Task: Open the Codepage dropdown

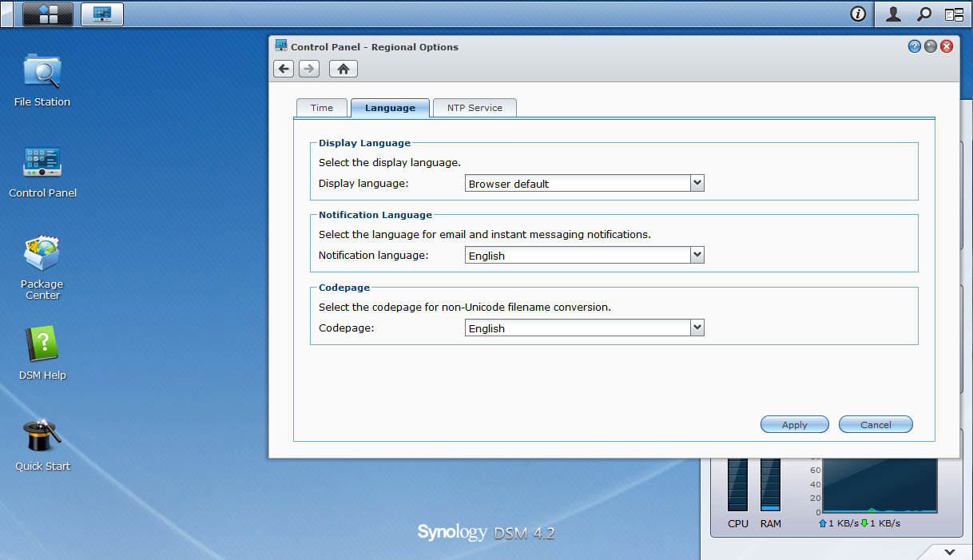Action: point(697,328)
